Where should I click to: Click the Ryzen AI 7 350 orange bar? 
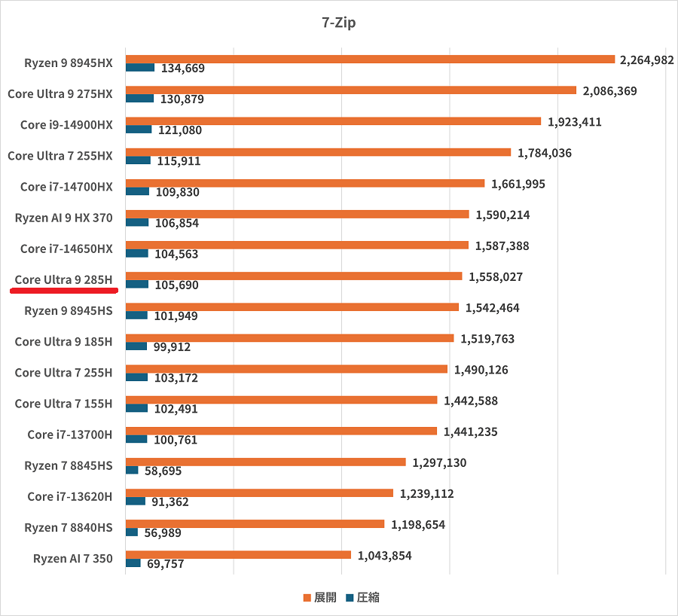tap(238, 555)
